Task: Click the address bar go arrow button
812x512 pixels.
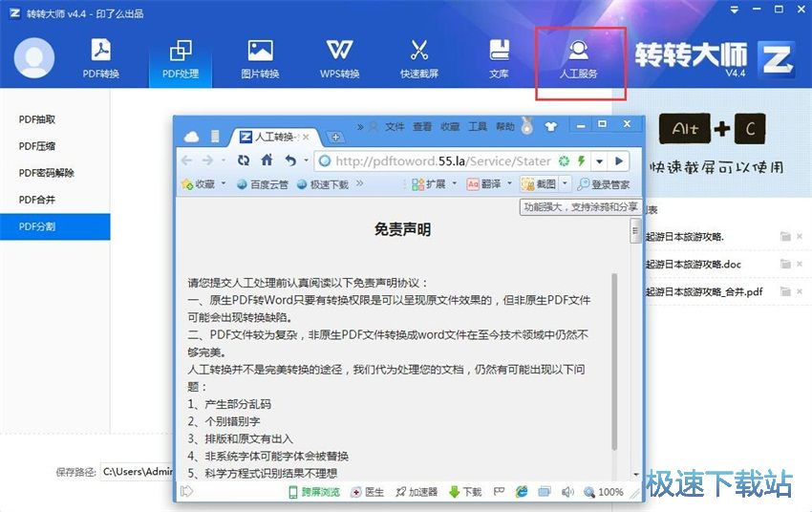Action: coord(619,161)
